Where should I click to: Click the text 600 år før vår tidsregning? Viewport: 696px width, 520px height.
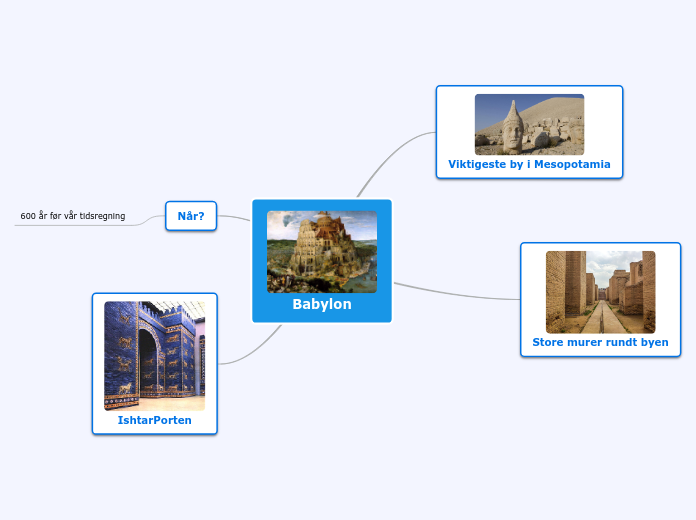point(73,216)
